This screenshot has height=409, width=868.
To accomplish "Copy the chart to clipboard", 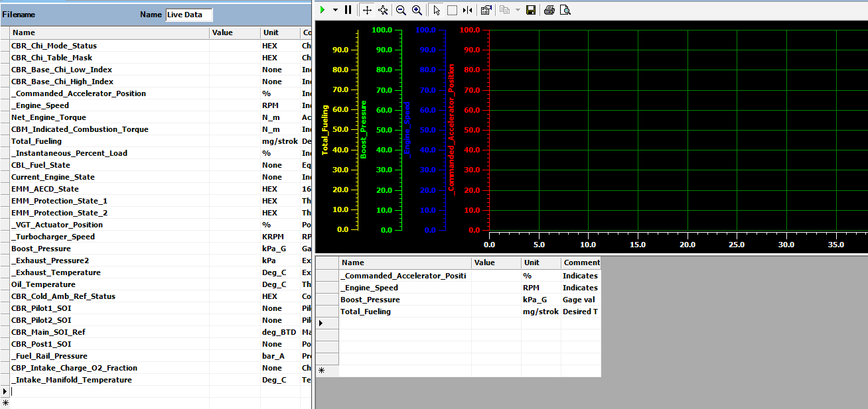I will 504,10.
